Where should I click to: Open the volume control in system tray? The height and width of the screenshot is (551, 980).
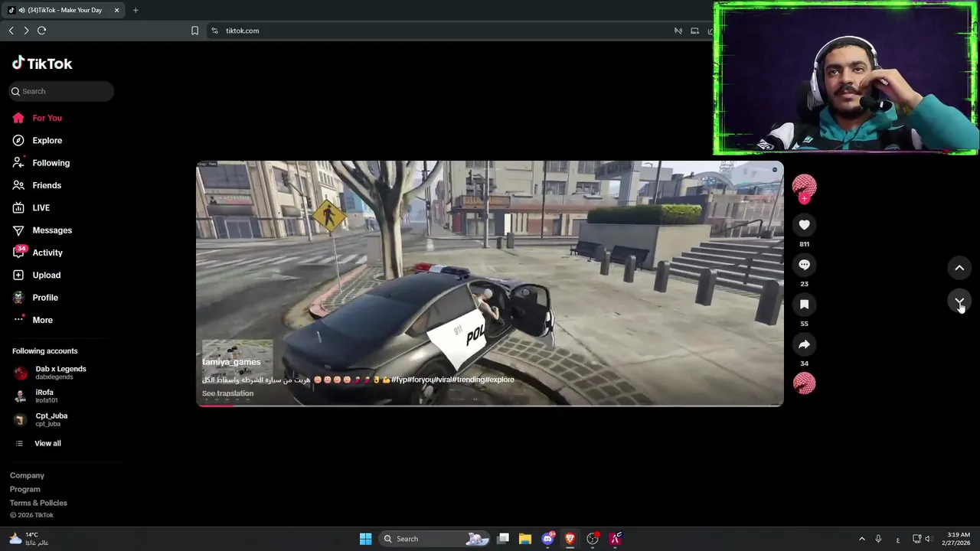927,539
